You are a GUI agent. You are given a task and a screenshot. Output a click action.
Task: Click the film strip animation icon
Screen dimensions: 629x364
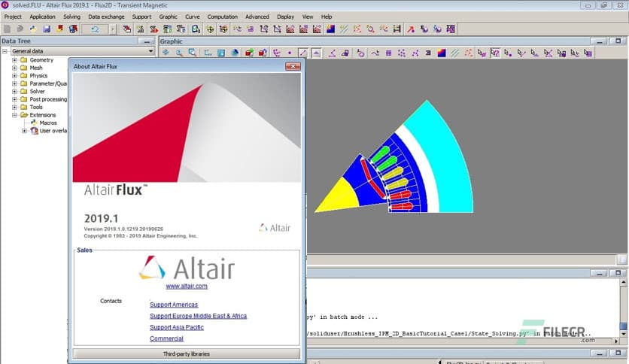(397, 29)
